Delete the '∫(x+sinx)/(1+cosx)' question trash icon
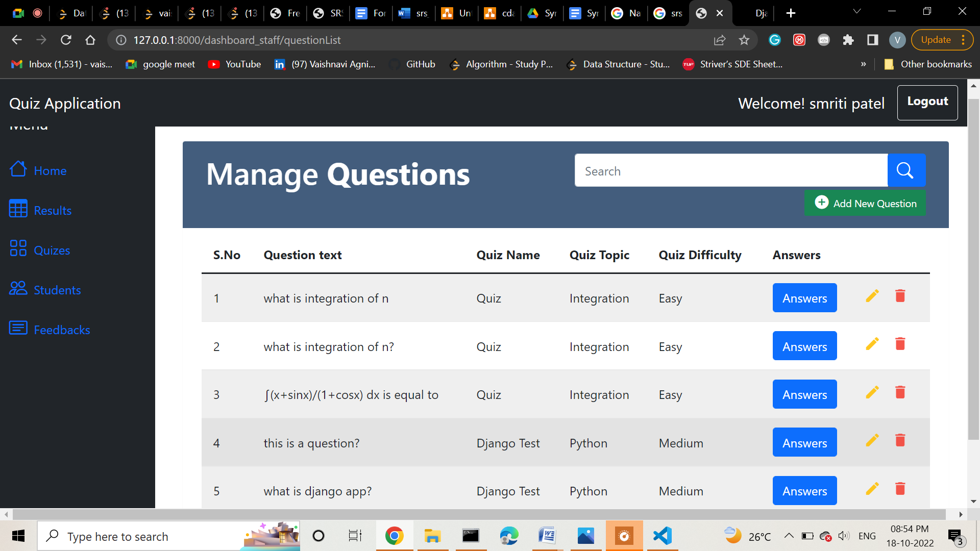980x551 pixels. tap(900, 392)
